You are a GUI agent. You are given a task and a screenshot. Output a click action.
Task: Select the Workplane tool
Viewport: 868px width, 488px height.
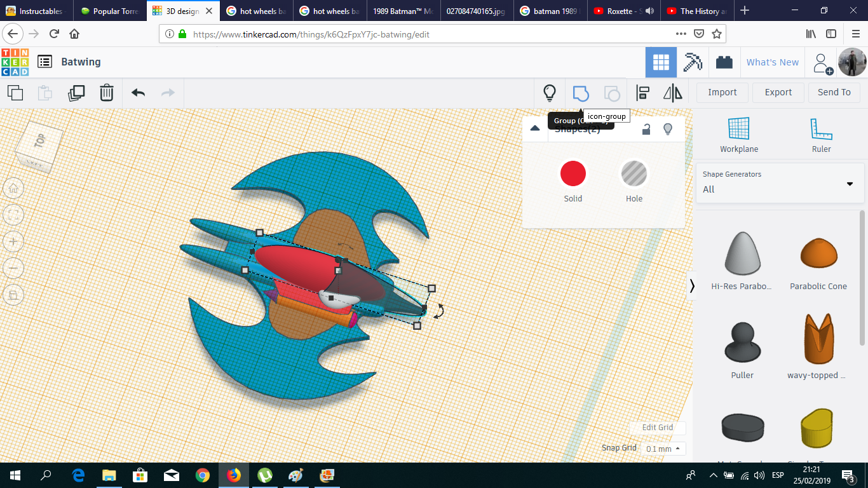point(739,135)
